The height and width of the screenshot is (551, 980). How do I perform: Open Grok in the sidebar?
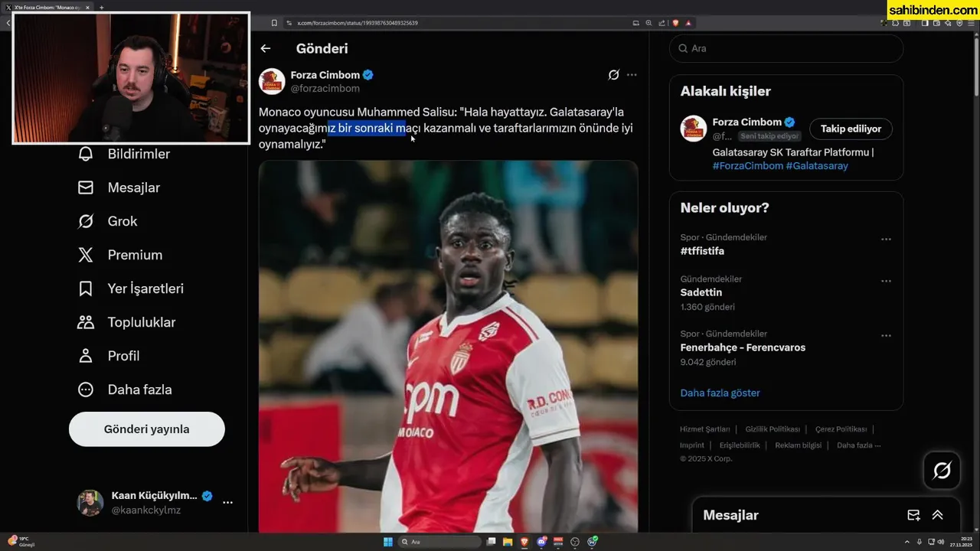point(107,221)
